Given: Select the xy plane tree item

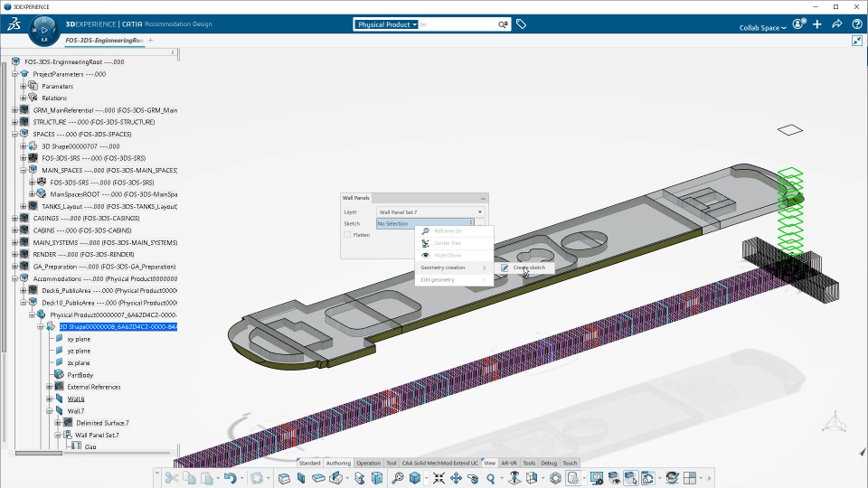Looking at the screenshot, I should point(79,339).
